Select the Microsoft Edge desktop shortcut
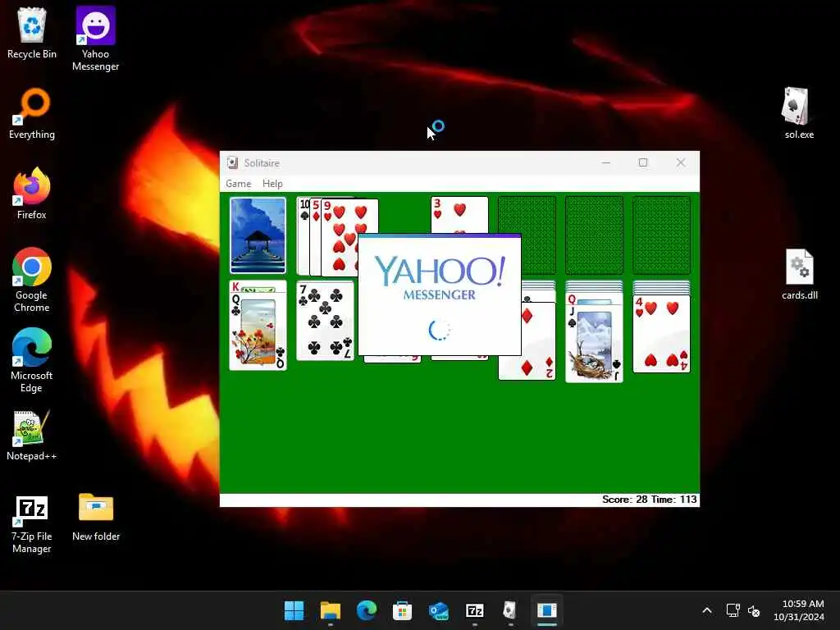This screenshot has width=840, height=630. 32,360
